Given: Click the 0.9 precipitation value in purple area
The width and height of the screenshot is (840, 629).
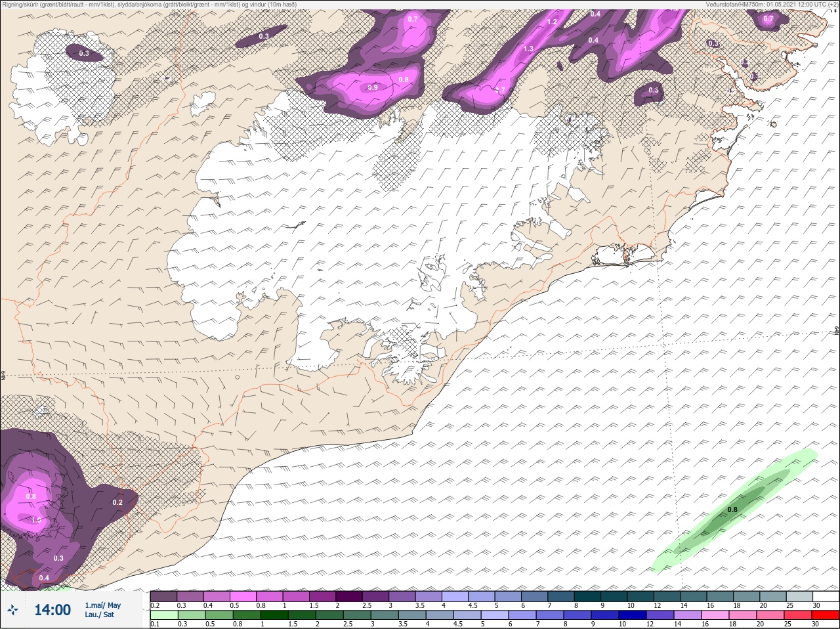Looking at the screenshot, I should [373, 87].
